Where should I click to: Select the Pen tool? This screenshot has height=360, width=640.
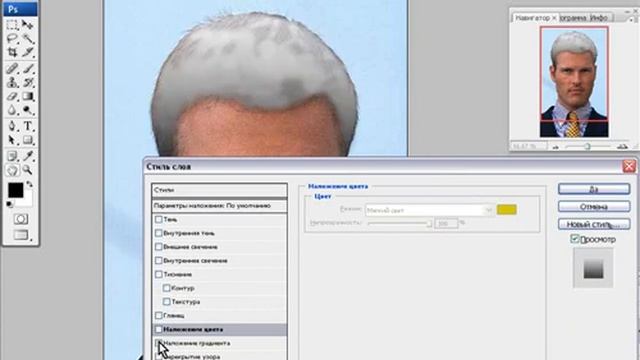coord(12,126)
